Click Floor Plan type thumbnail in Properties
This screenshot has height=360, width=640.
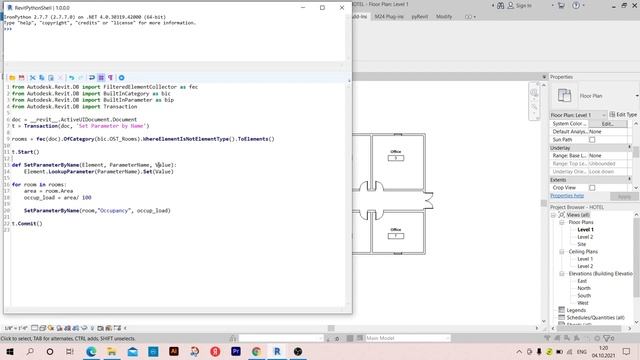(564, 96)
